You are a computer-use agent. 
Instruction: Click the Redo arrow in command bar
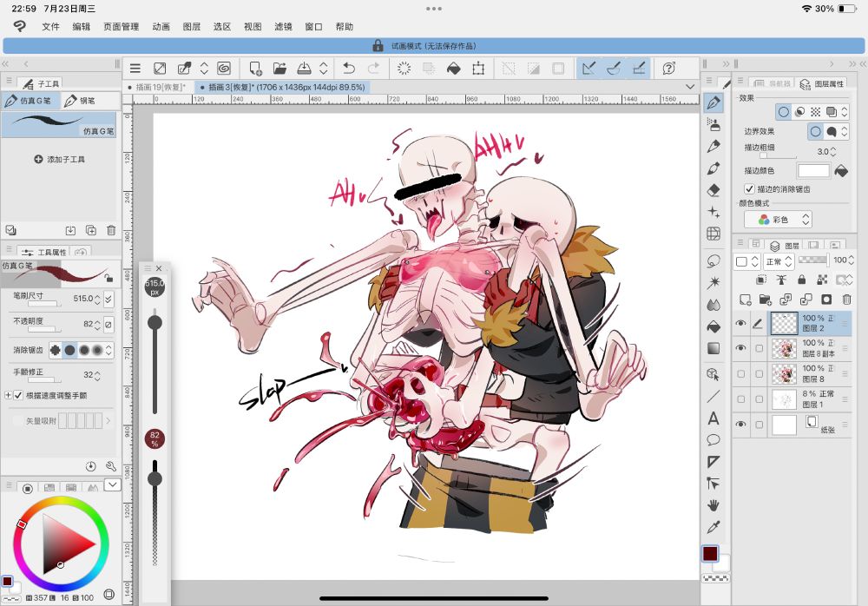click(373, 68)
